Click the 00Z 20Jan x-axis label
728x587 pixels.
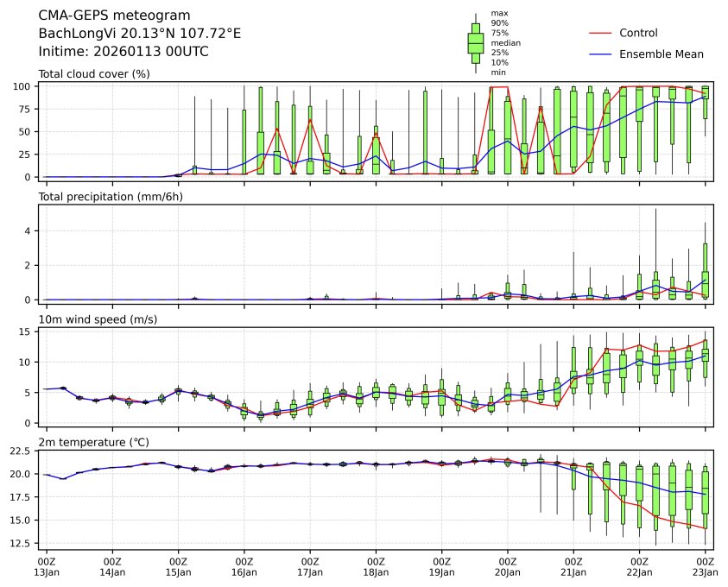(508, 566)
